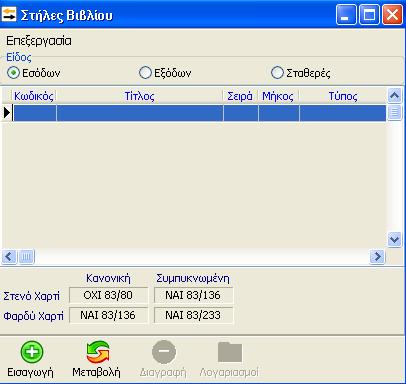Click the vertical scrollbar up arrow
406x384 pixels.
pyautogui.click(x=394, y=96)
